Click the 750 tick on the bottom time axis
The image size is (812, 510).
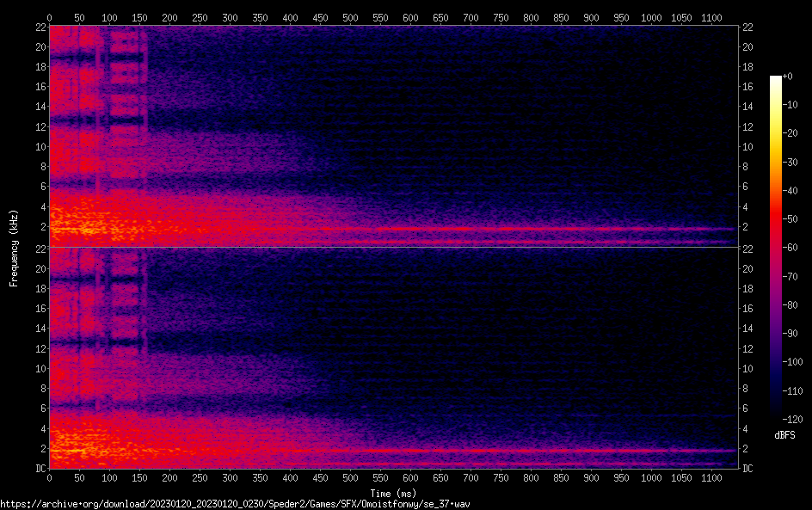click(500, 479)
